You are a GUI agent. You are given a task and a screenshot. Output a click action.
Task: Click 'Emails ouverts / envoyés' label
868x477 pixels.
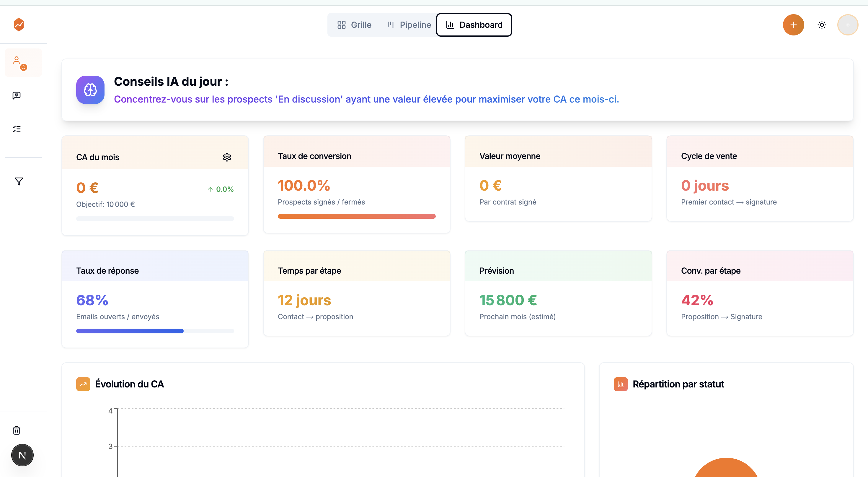click(118, 317)
